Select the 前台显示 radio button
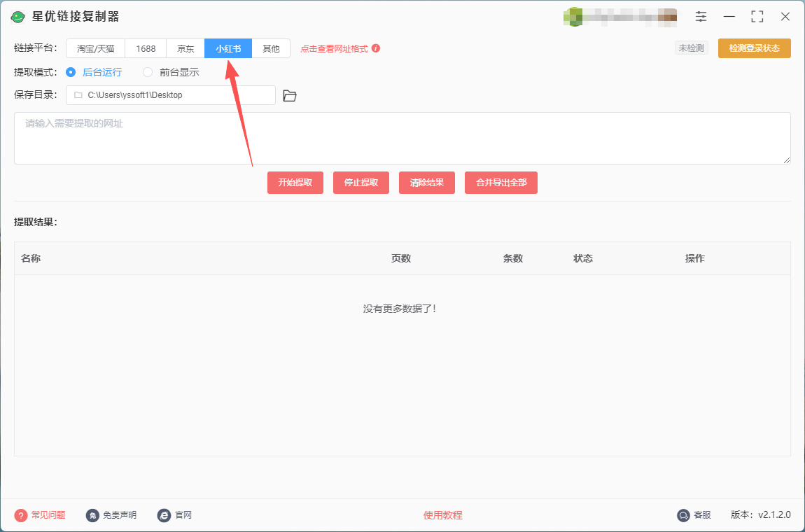The width and height of the screenshot is (805, 532). click(x=148, y=72)
